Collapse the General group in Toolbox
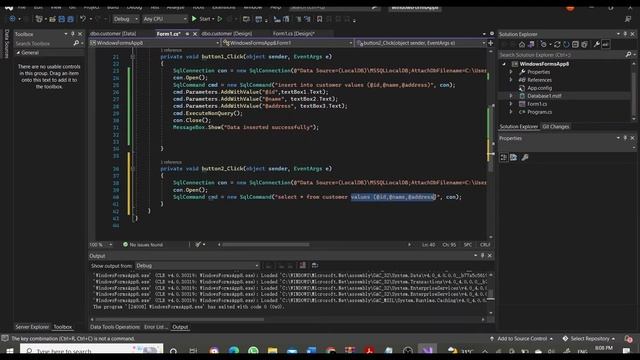 (18, 53)
